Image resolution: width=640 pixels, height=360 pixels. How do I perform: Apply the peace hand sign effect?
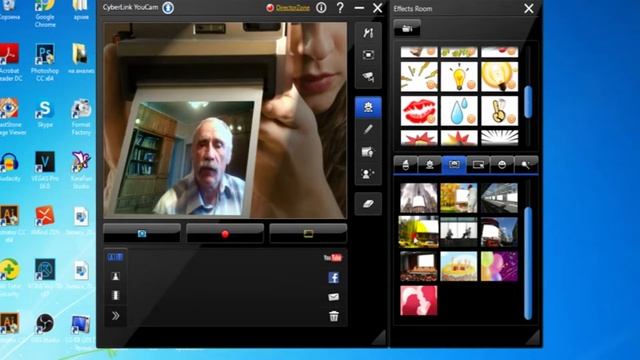[499, 111]
